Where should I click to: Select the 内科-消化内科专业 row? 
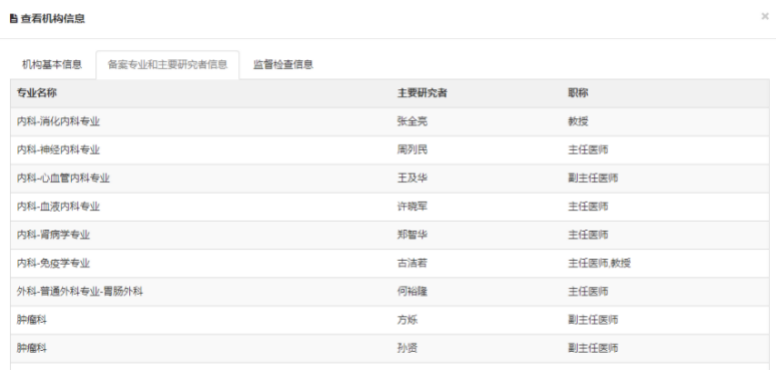[389, 122]
